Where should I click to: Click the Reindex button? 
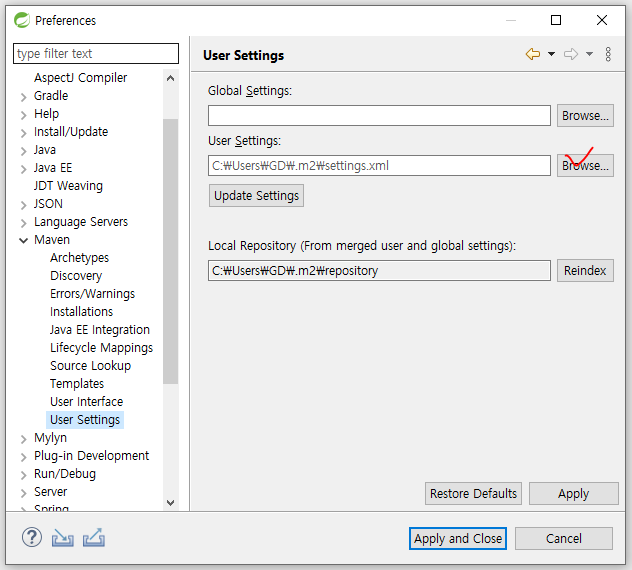pyautogui.click(x=585, y=270)
